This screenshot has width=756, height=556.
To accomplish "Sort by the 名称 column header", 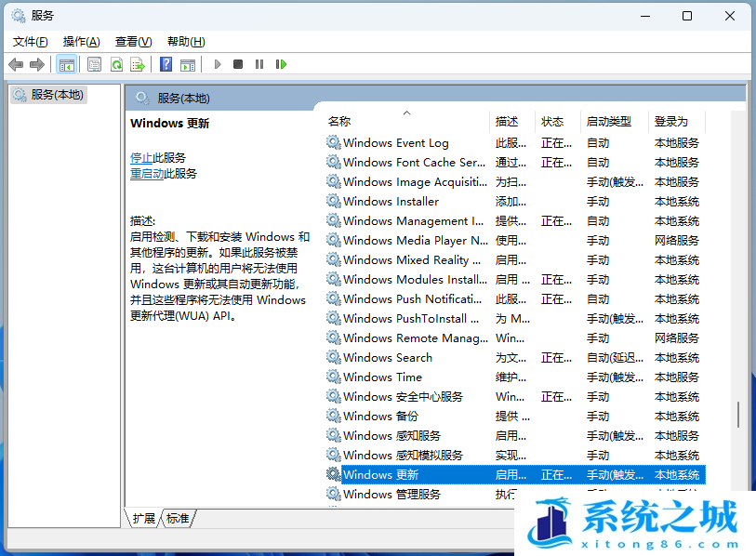I will [407, 121].
